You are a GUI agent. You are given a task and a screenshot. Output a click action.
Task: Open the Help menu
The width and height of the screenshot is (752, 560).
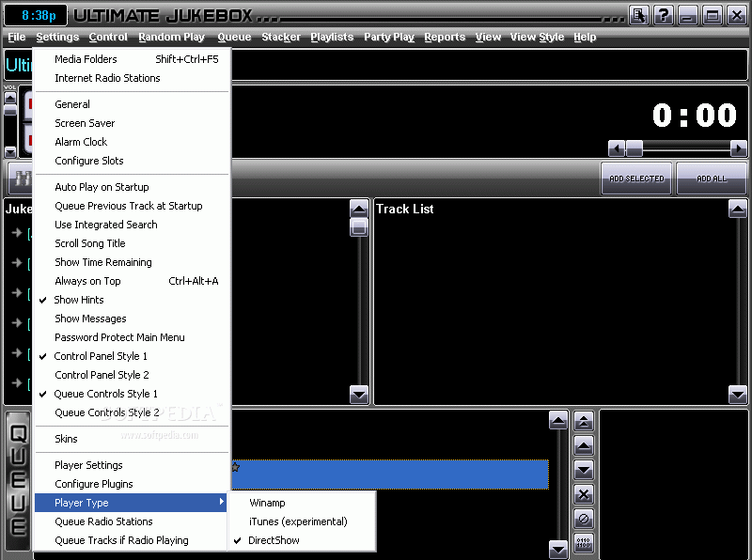coord(585,37)
